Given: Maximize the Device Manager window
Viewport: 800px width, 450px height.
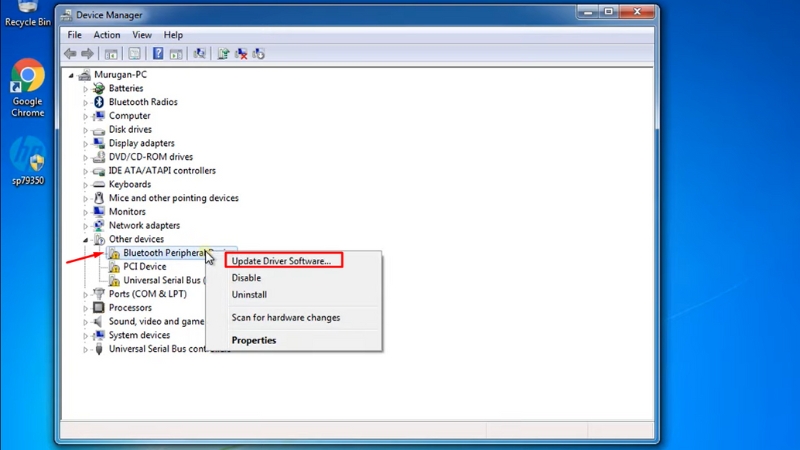Looking at the screenshot, I should (x=608, y=11).
